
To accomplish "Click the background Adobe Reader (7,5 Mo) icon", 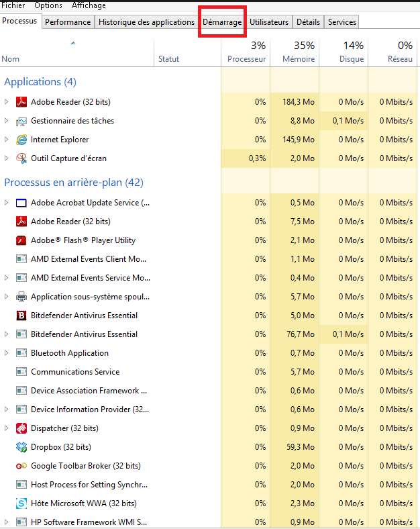I will (21, 222).
